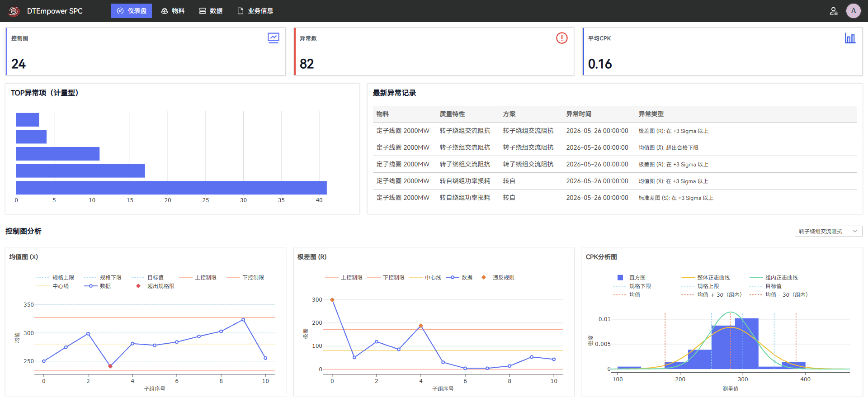Open the 业务信息 menu item
Viewport: 868px width, 412px height.
(255, 11)
